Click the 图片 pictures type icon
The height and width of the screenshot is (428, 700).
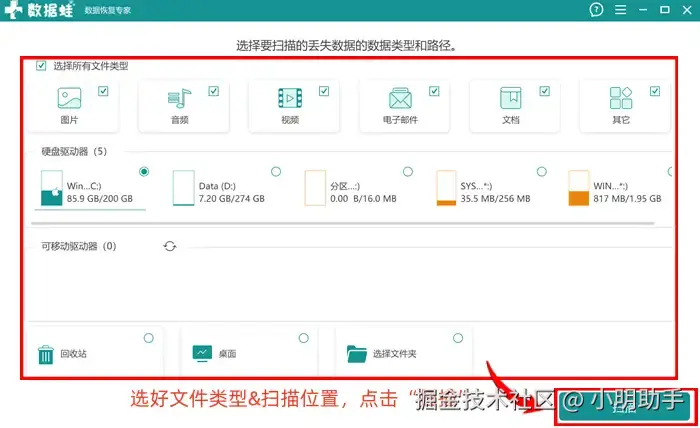(x=69, y=98)
